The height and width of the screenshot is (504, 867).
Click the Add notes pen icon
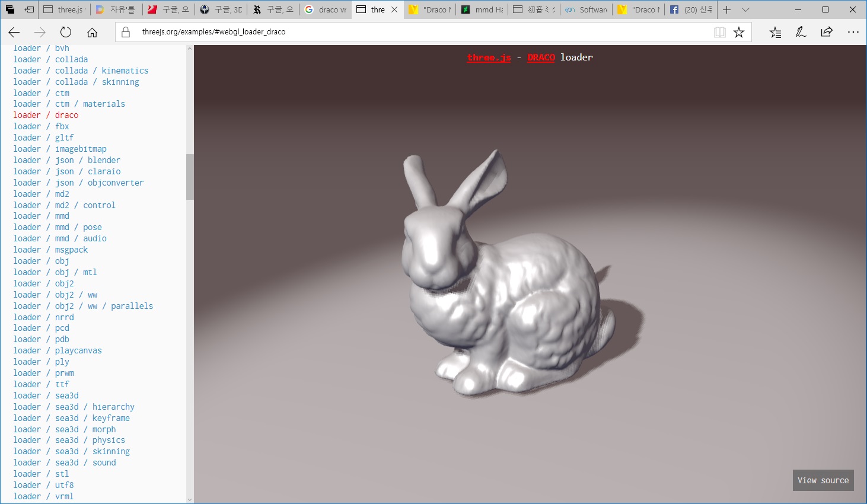coord(801,33)
